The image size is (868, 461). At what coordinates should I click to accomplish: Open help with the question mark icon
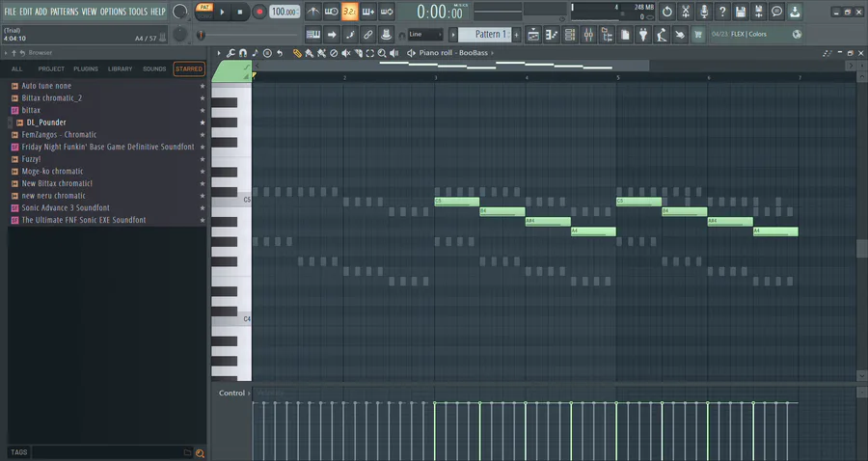click(721, 11)
